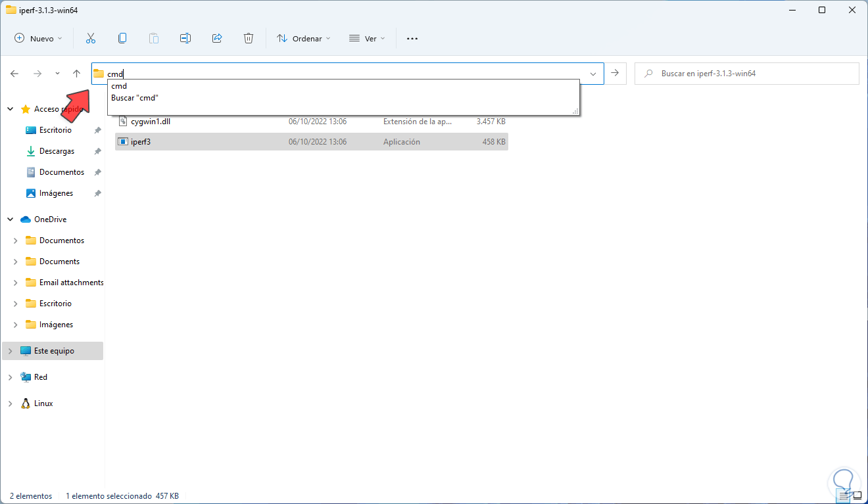This screenshot has width=868, height=504.
Task: Click the "Aplicación" type of iperf3
Action: [401, 141]
